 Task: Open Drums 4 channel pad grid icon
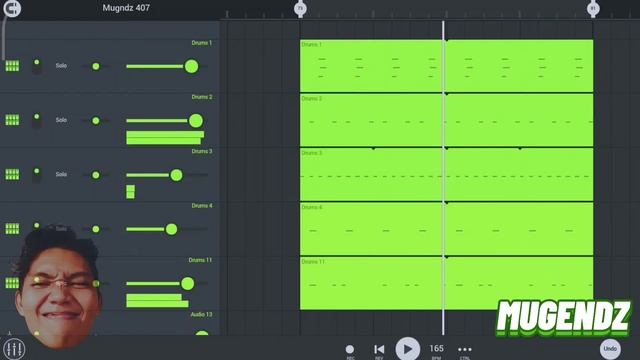tap(12, 229)
